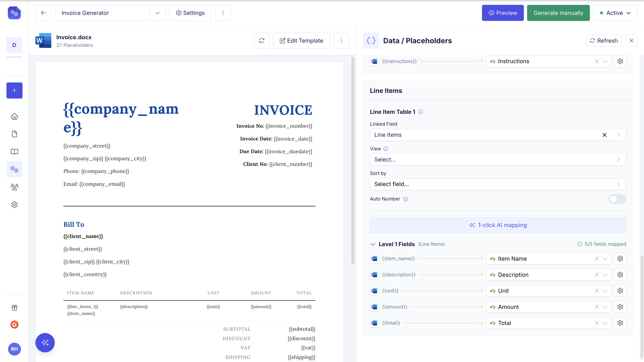Open the Settings button

(x=190, y=13)
